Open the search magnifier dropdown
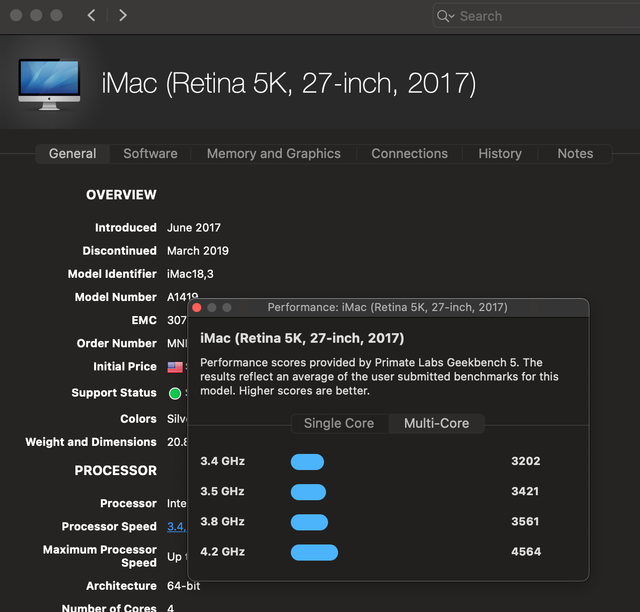 tap(445, 16)
